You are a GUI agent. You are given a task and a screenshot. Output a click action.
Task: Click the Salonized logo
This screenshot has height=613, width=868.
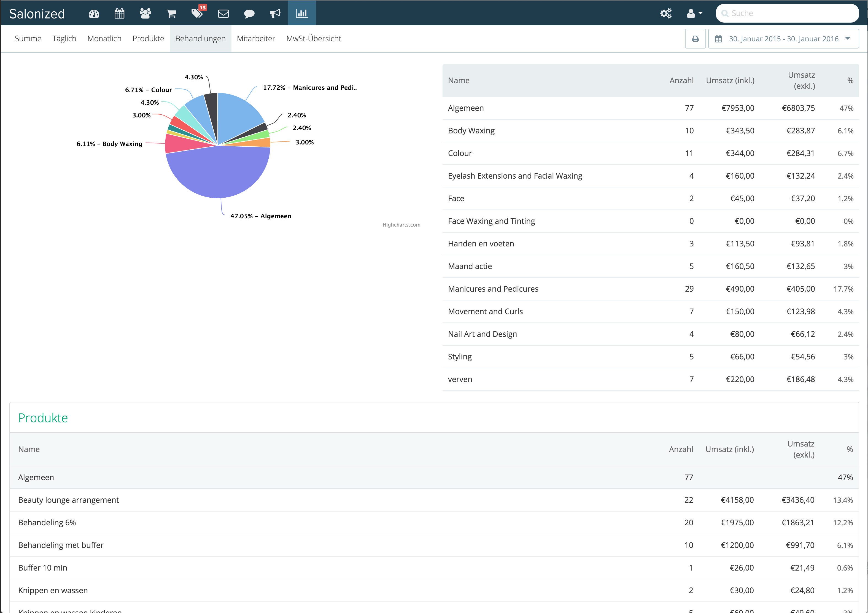point(37,13)
